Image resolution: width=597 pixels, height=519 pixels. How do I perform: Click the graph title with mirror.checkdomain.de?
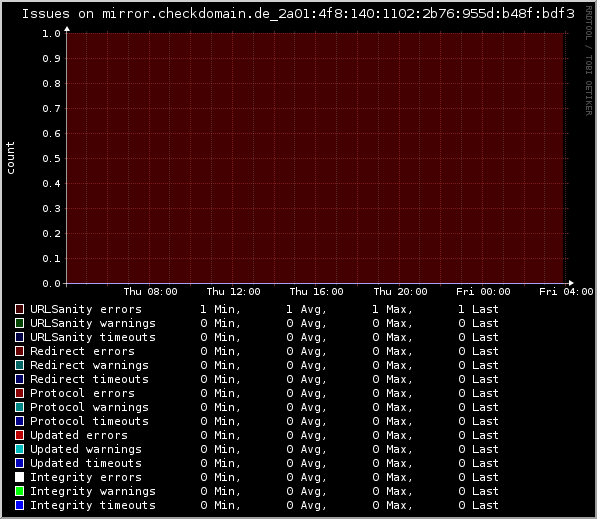click(298, 14)
